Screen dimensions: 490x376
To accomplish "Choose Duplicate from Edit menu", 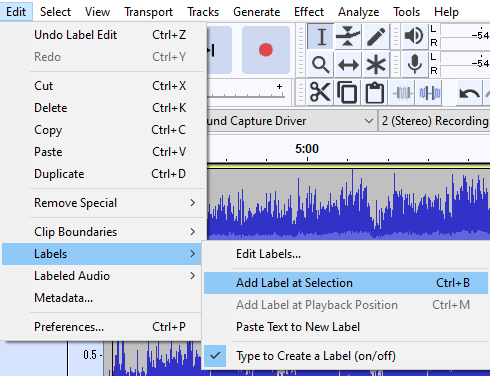I will pos(103,174).
